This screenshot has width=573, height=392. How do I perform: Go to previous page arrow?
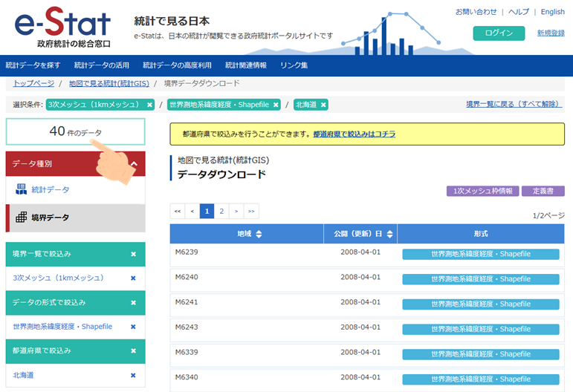coord(192,211)
